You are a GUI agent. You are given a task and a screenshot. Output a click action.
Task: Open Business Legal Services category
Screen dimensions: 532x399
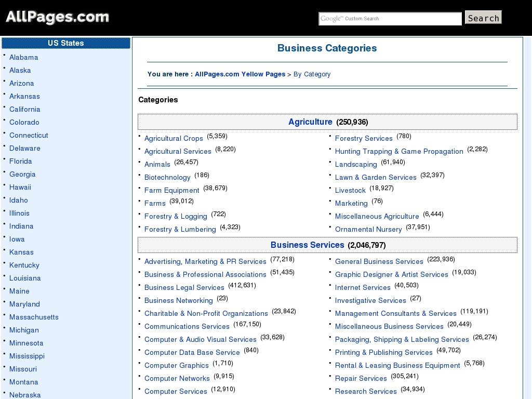[184, 288]
